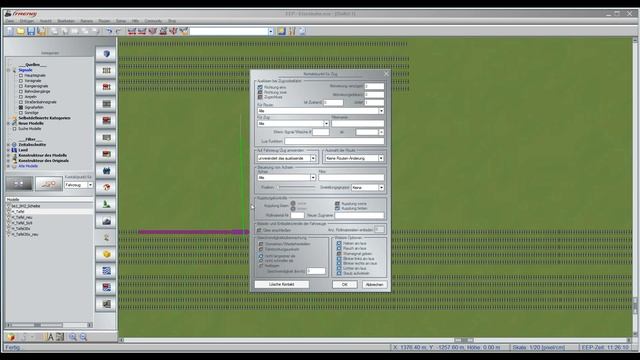Image resolution: width=640 pixels, height=360 pixels.
Task: Select the first red train toolbar icon
Action: tap(131, 31)
